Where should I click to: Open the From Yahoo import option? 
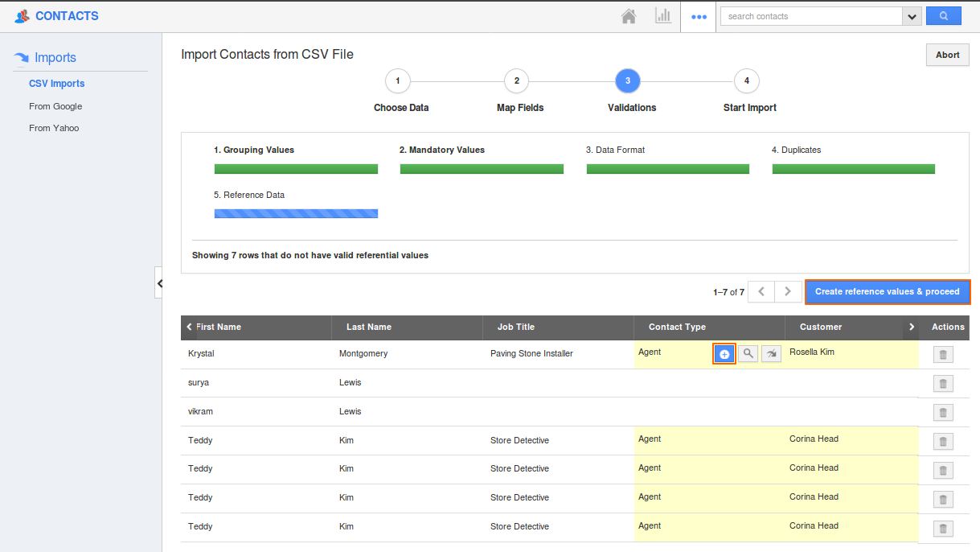click(x=54, y=128)
